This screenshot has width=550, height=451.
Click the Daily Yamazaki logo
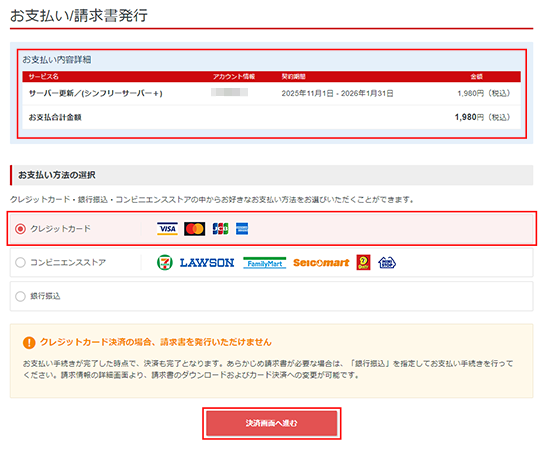pos(363,262)
